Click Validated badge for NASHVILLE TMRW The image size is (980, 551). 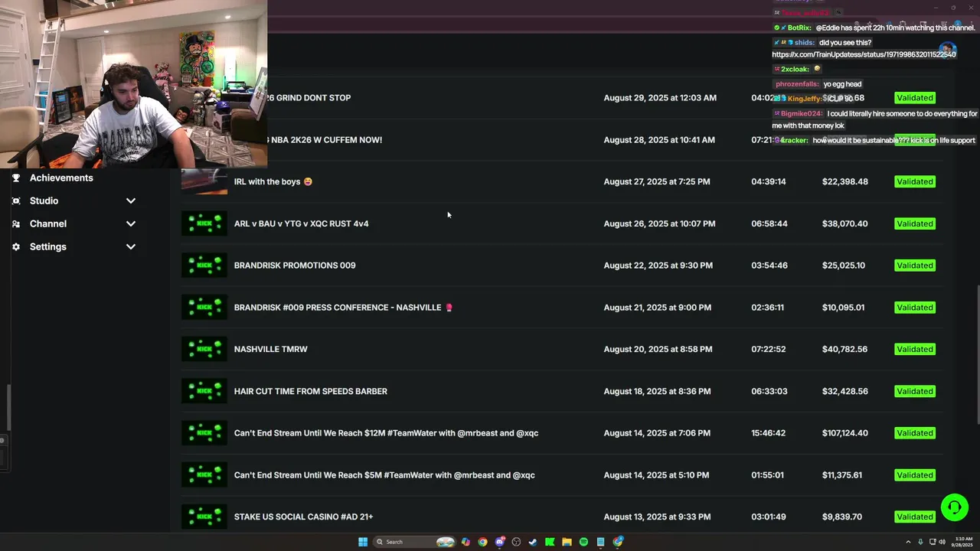click(915, 349)
